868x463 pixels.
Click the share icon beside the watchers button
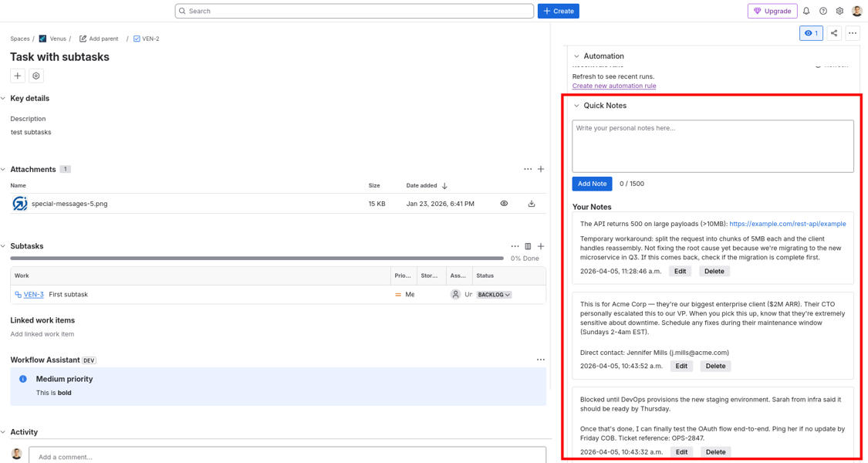(x=834, y=33)
